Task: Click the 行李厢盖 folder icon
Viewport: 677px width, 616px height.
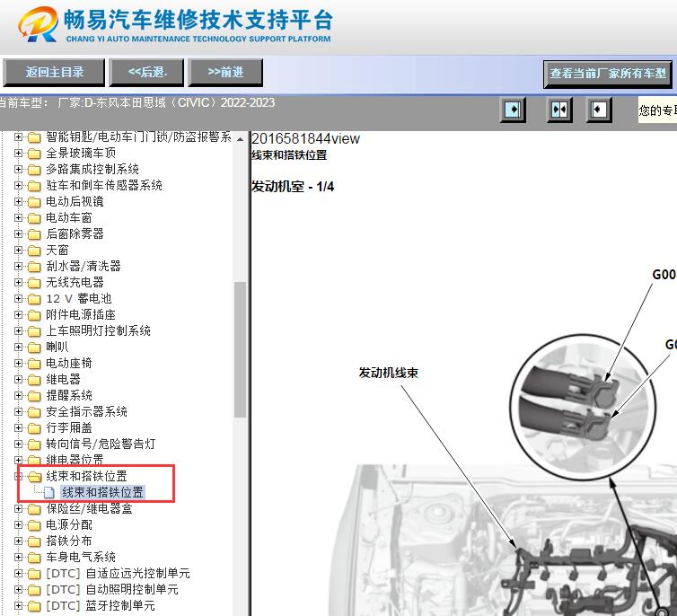Action: point(34,428)
